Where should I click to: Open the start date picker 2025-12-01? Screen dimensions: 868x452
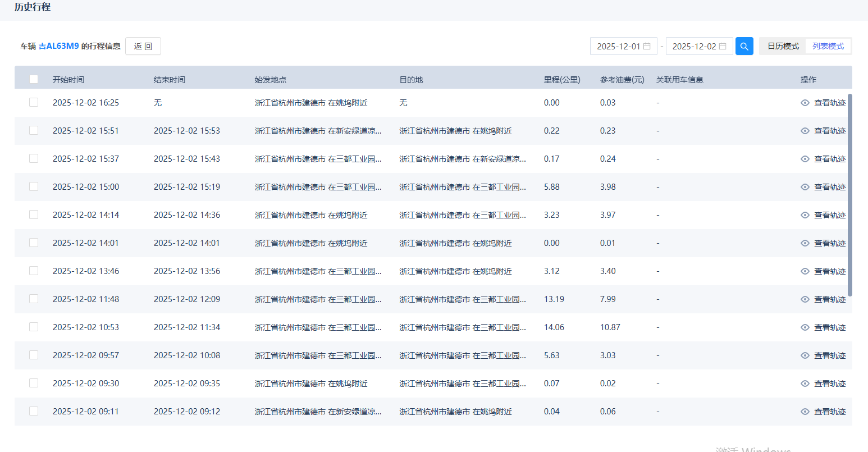(x=618, y=46)
